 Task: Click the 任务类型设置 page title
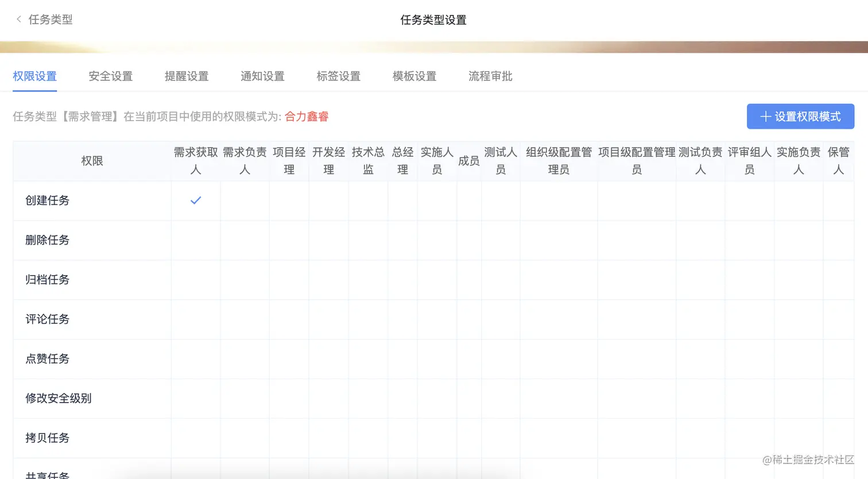[433, 20]
